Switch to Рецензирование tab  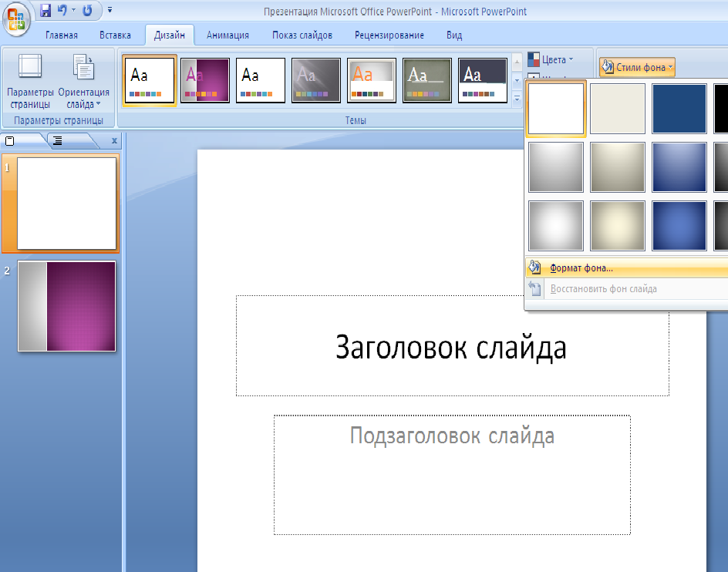point(389,35)
